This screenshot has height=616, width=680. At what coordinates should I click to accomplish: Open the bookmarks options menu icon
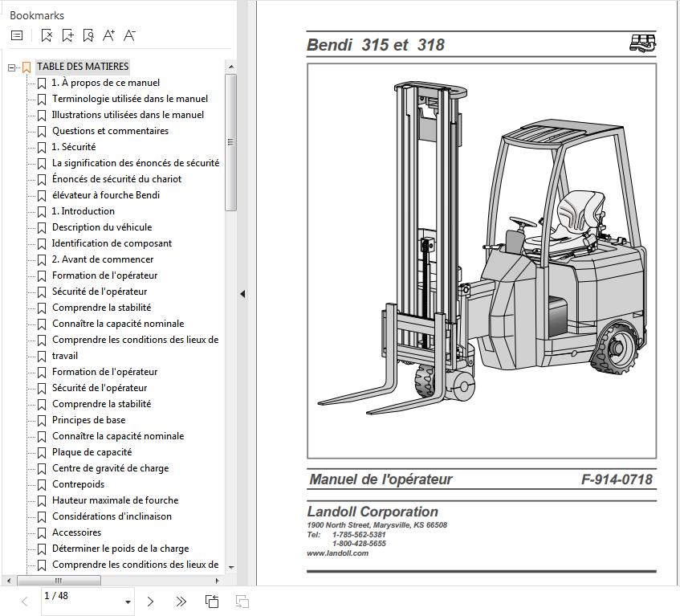(17, 35)
